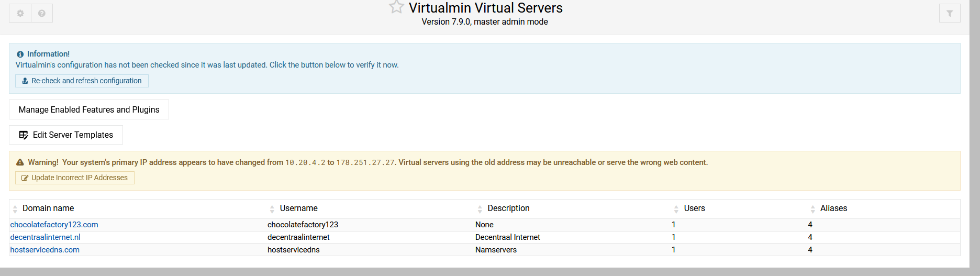Sort table by Username header text
980x276 pixels.
point(298,208)
